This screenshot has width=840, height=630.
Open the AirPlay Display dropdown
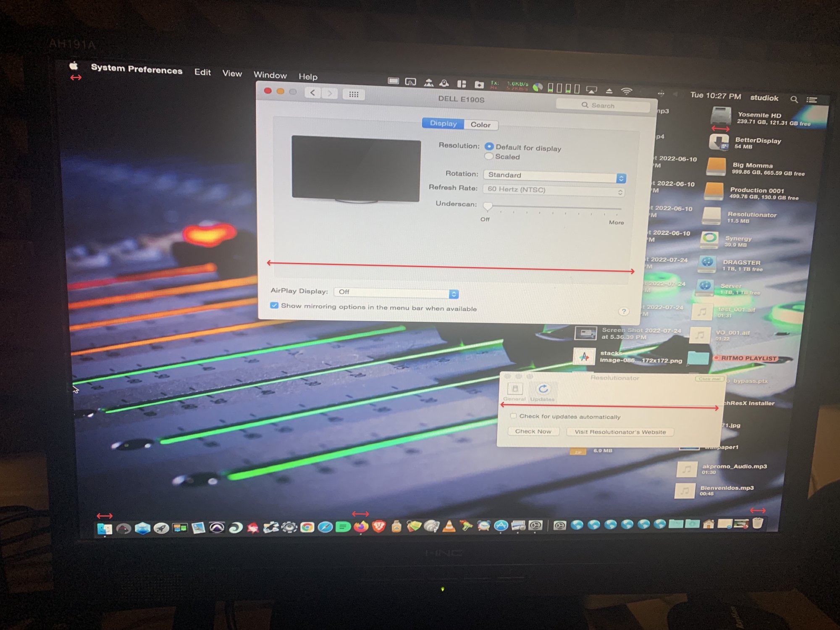click(396, 292)
